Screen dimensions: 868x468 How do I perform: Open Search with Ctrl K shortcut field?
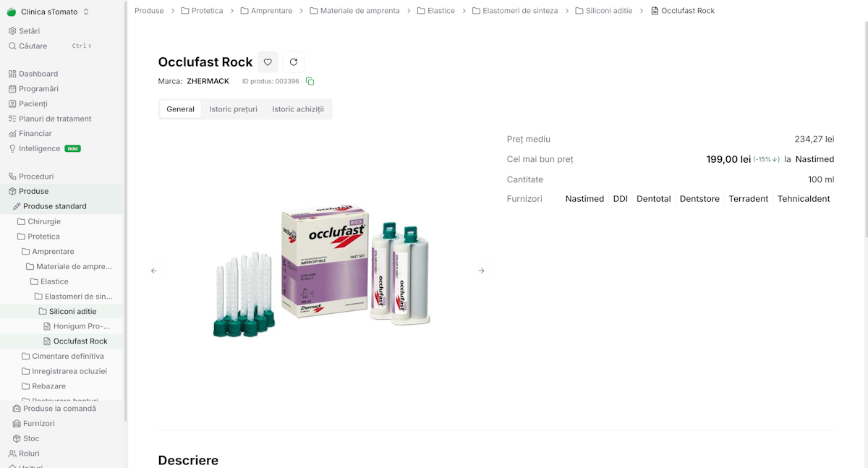click(33, 46)
